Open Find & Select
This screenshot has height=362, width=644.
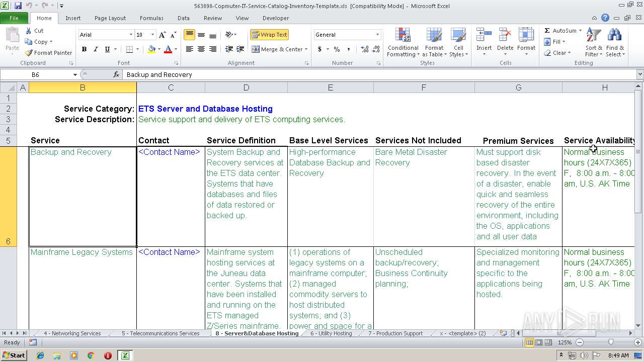point(615,42)
